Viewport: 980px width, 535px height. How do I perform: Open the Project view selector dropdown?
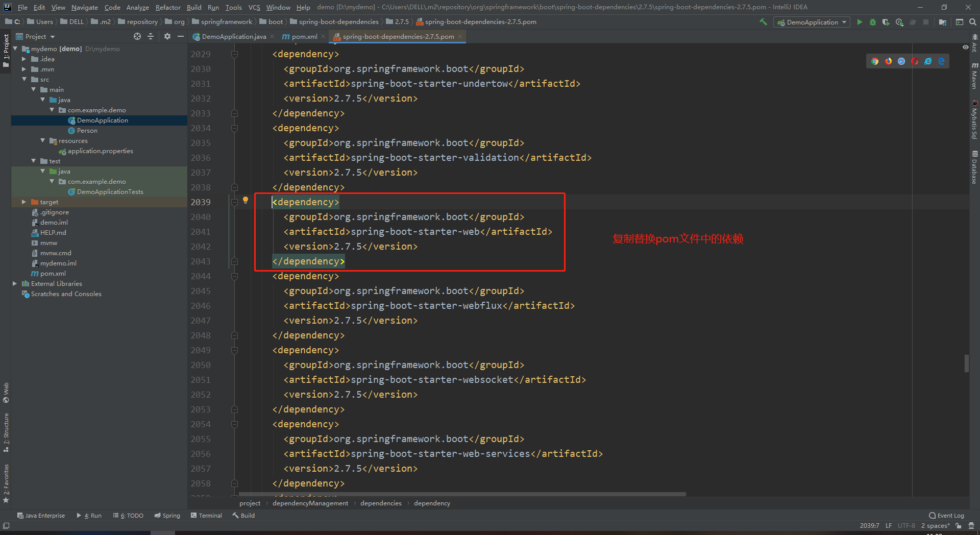click(35, 36)
